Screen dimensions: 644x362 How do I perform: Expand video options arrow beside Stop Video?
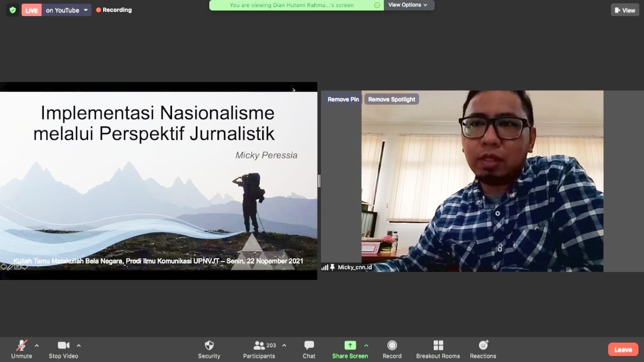[78, 345]
